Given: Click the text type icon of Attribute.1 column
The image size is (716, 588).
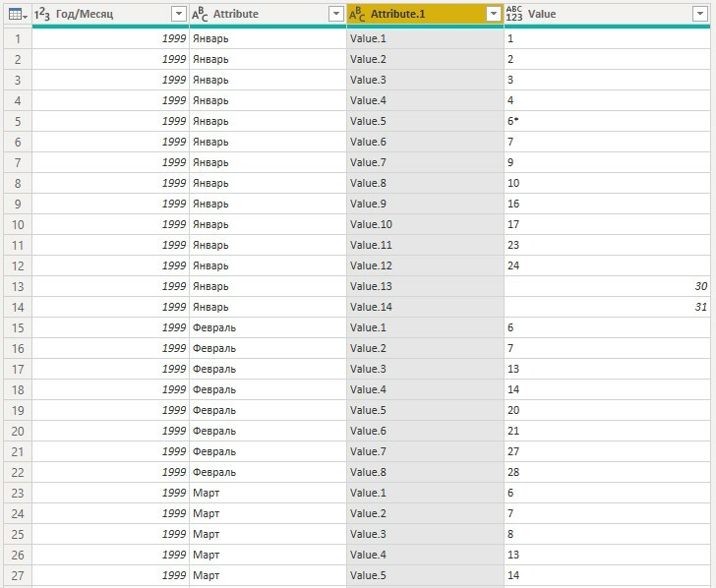Looking at the screenshot, I should tap(357, 14).
